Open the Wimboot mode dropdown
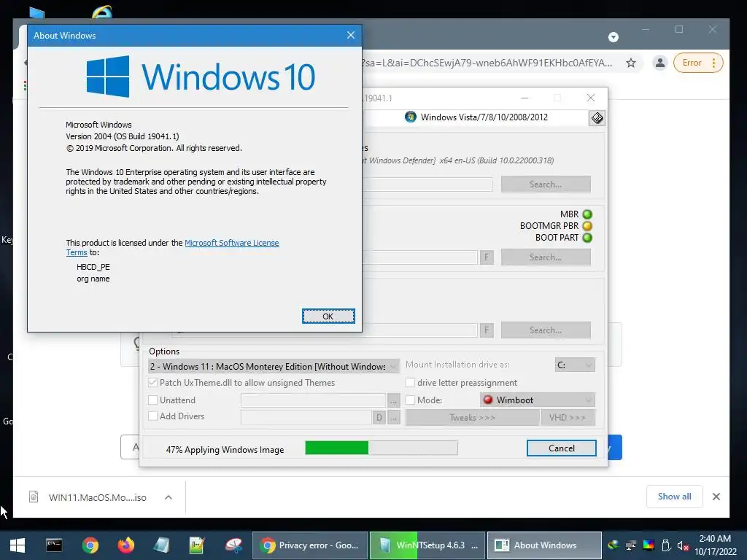 pos(538,400)
